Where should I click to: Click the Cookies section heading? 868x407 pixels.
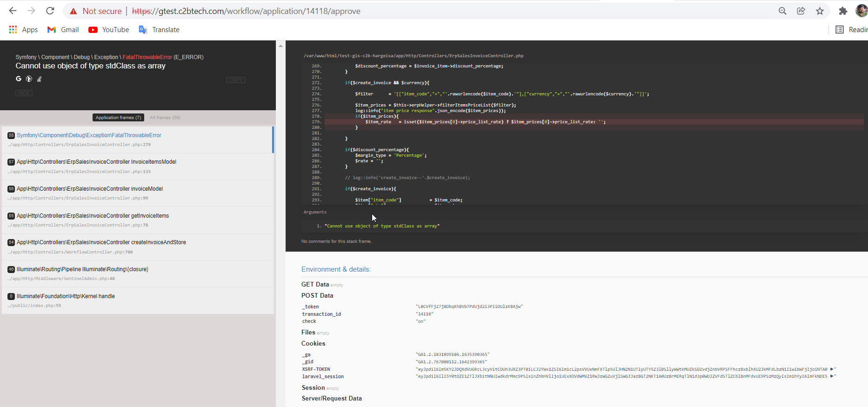pyautogui.click(x=313, y=343)
